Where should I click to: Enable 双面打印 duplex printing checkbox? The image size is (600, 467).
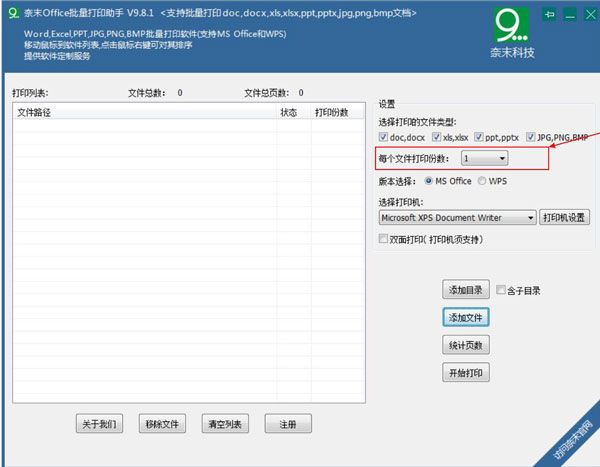click(x=383, y=238)
